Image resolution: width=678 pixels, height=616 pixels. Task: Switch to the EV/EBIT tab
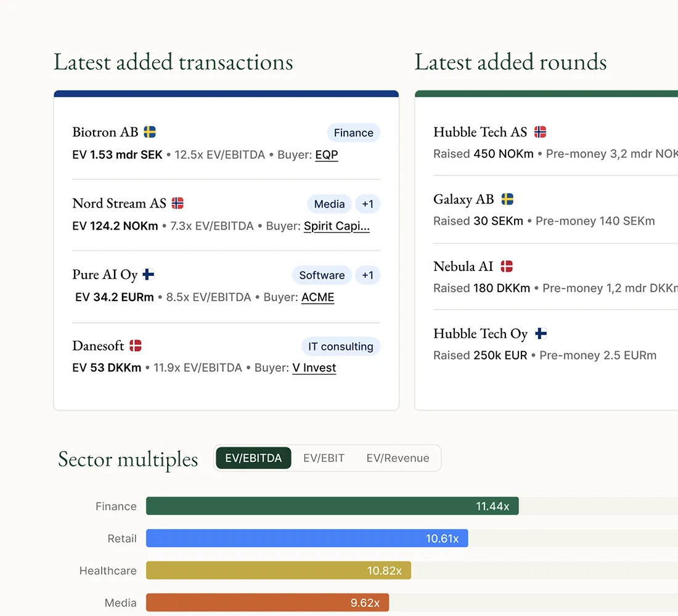coord(324,458)
